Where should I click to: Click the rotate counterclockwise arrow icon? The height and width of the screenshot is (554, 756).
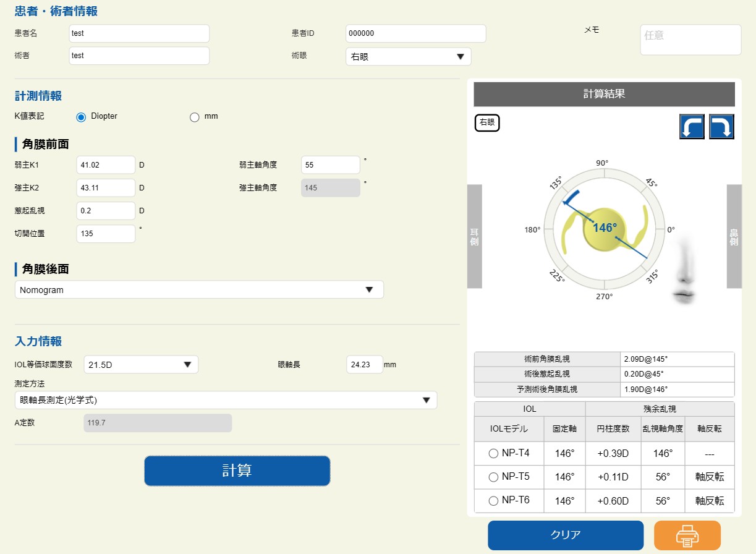pos(692,127)
